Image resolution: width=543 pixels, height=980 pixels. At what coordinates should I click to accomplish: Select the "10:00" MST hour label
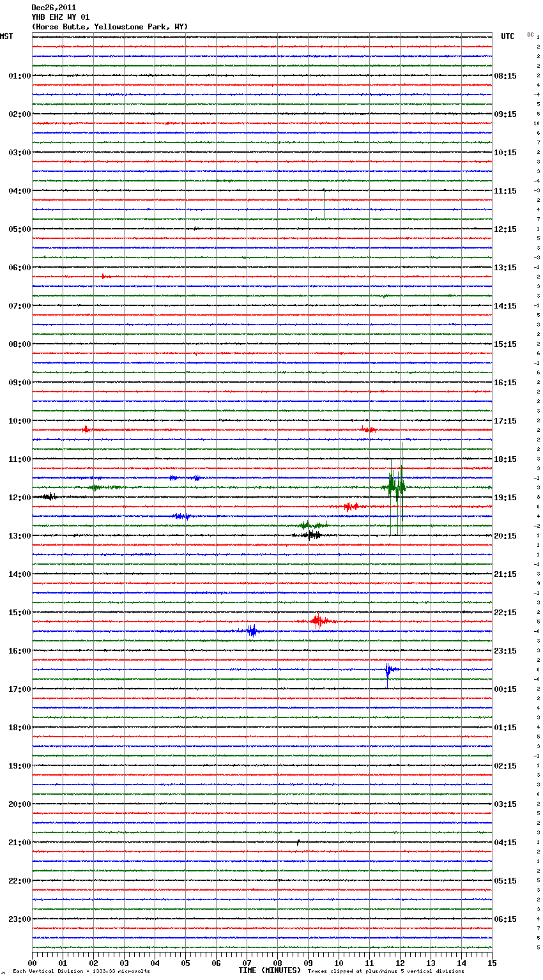click(20, 421)
